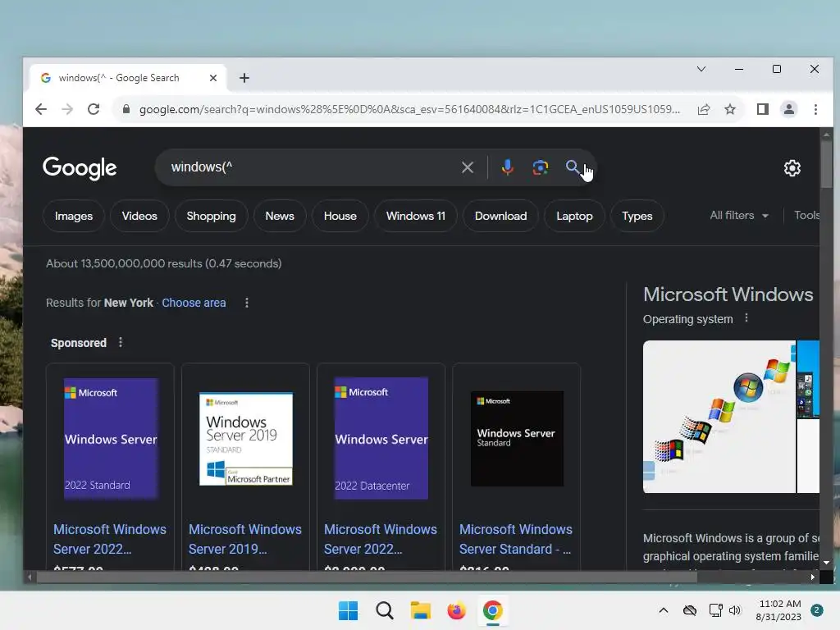This screenshot has width=840, height=630.
Task: Expand the All filters dropdown
Action: click(x=739, y=216)
